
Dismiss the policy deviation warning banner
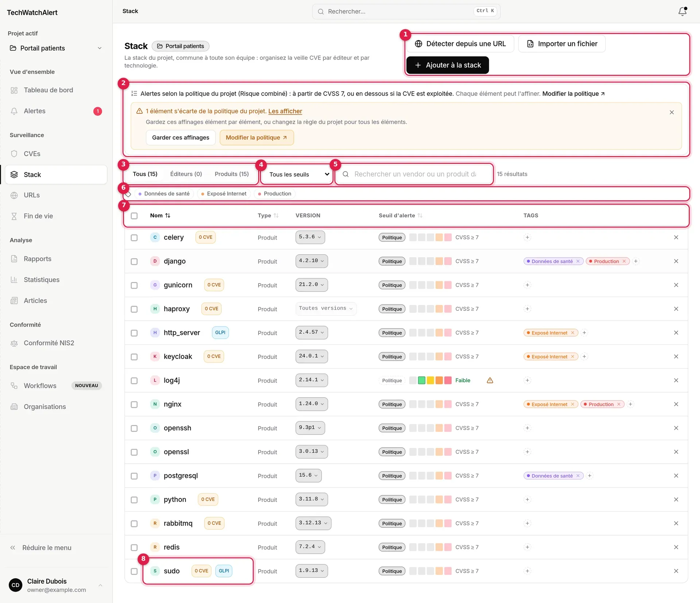pyautogui.click(x=672, y=112)
